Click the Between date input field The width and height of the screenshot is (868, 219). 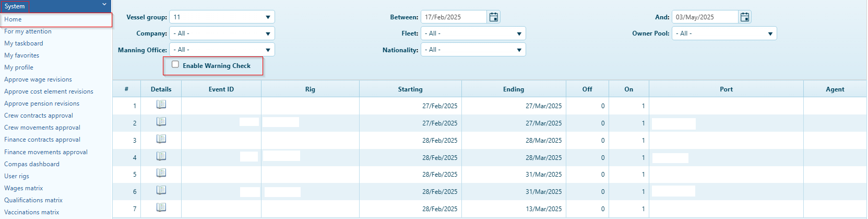tap(454, 17)
